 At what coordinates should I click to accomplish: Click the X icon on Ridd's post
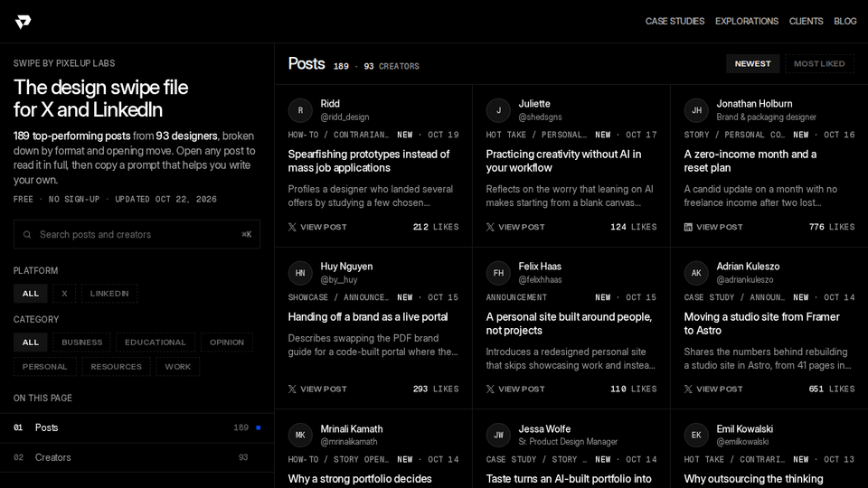click(292, 227)
